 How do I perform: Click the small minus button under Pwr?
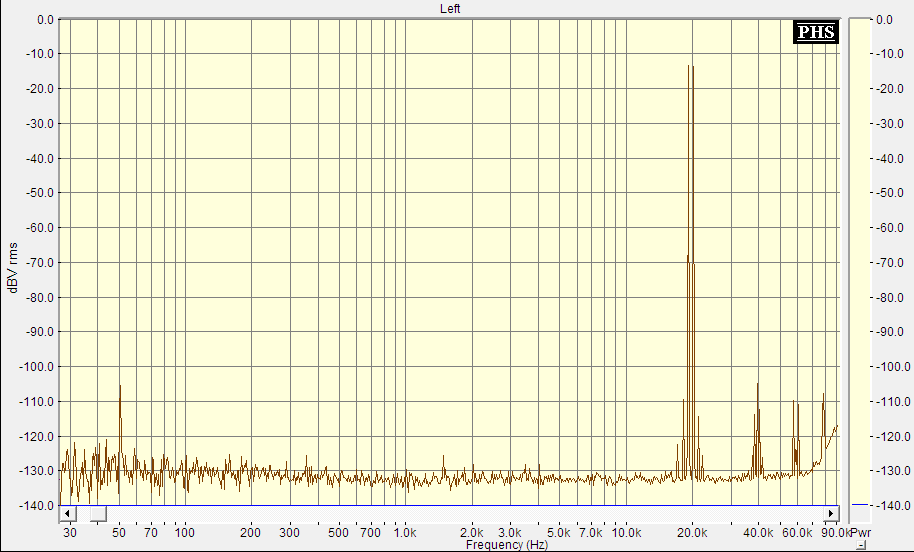[862, 546]
